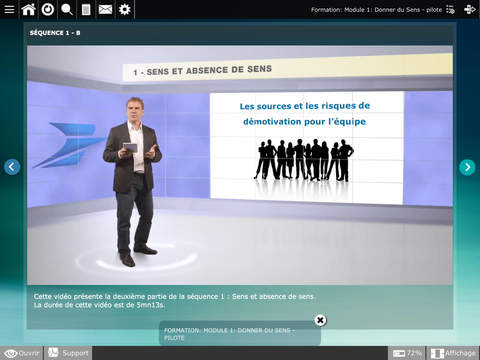The image size is (480, 360).
Task: Open the Affichage display options
Action: 453,353
